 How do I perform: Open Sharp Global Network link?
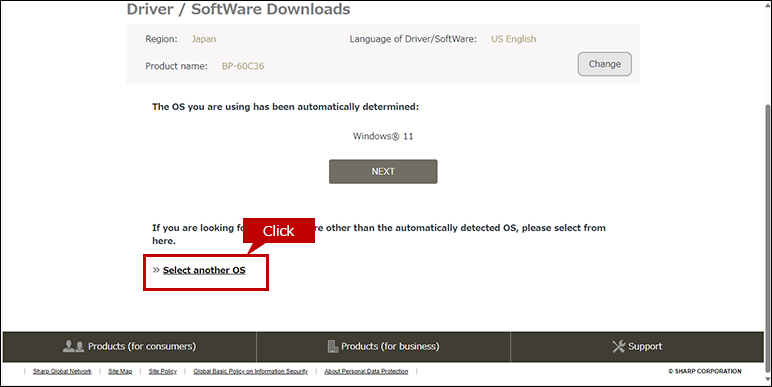coord(62,371)
